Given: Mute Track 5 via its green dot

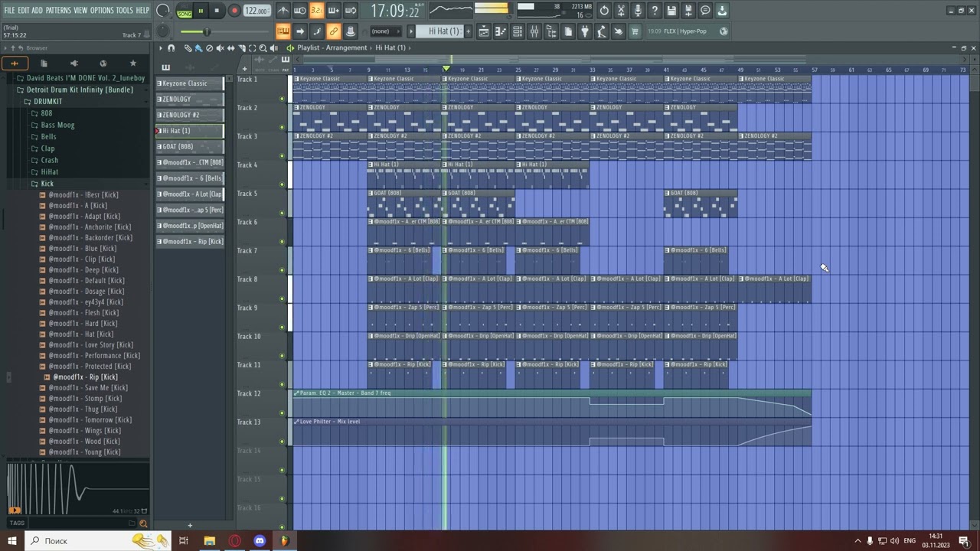Looking at the screenshot, I should point(282,213).
